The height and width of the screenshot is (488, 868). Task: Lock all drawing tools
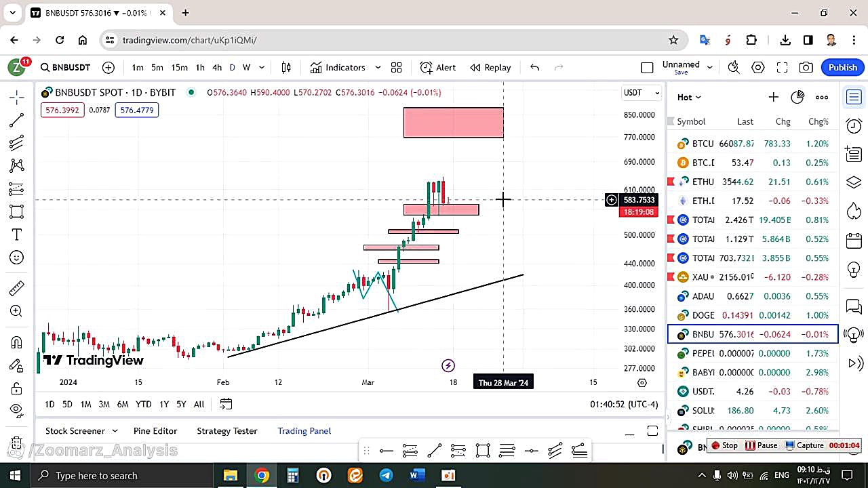click(x=17, y=388)
